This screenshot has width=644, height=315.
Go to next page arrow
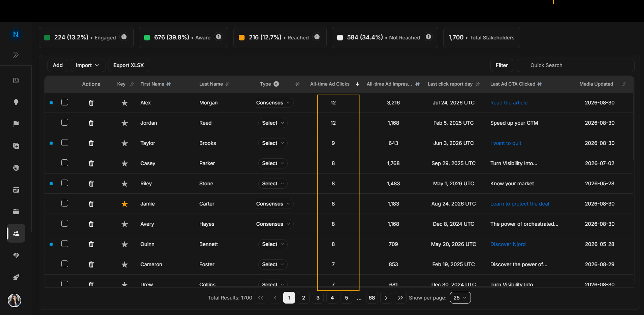(x=386, y=298)
